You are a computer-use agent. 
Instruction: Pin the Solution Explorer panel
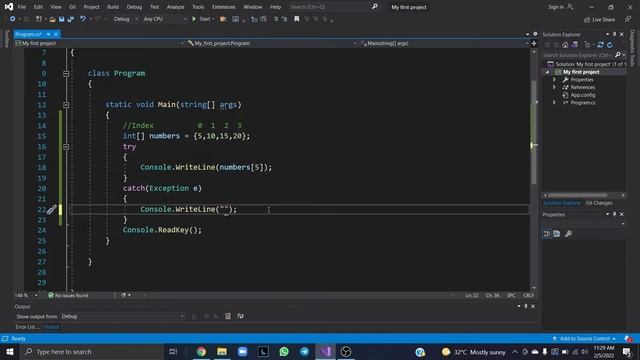614,34
